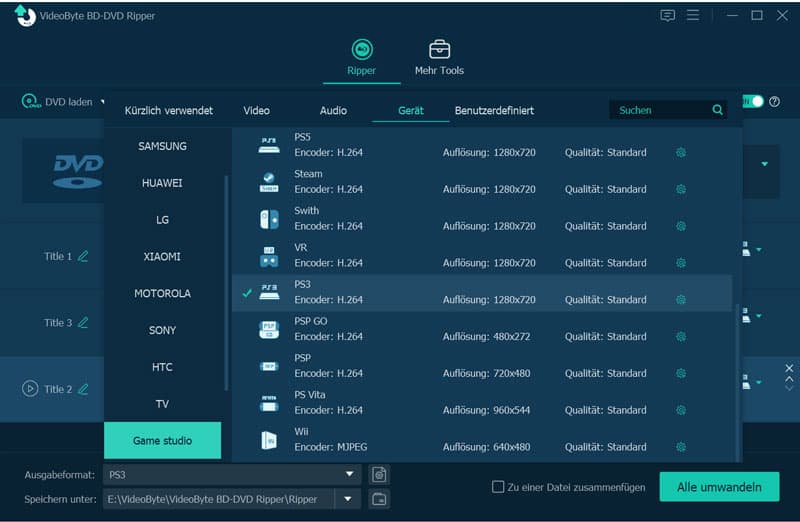Expand the DVD info panel arrow
The height and width of the screenshot is (522, 800).
764,164
